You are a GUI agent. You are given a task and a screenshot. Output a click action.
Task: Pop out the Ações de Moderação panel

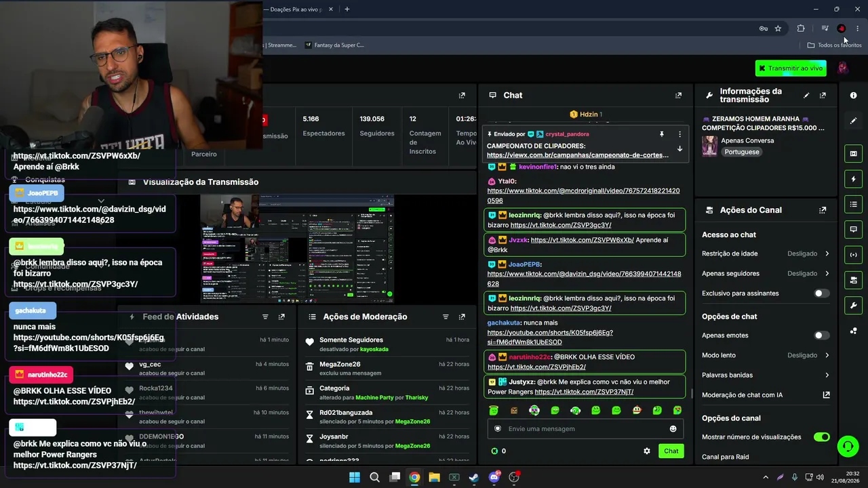click(x=462, y=317)
